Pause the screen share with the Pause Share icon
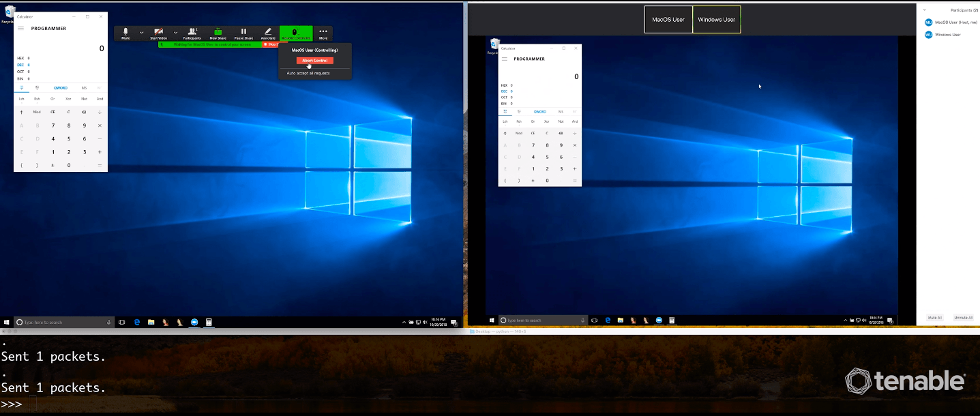This screenshot has width=980, height=416. pos(243,33)
